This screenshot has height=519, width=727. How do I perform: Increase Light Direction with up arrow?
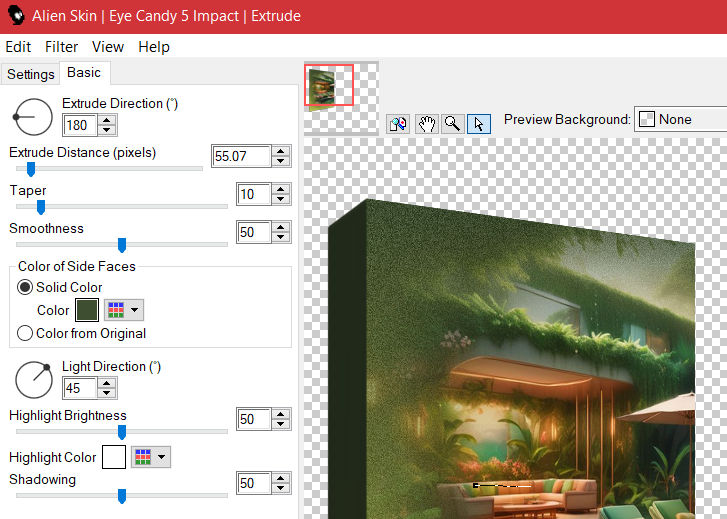[107, 383]
